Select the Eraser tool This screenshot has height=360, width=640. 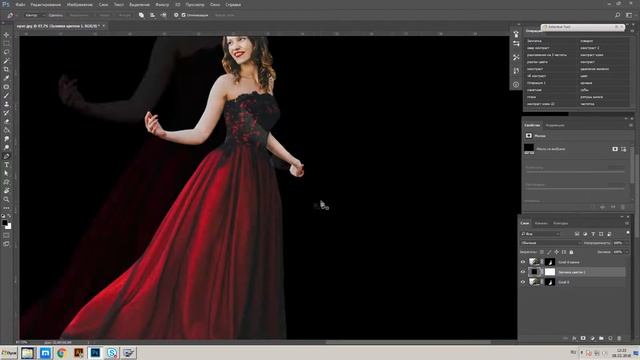pyautogui.click(x=6, y=121)
